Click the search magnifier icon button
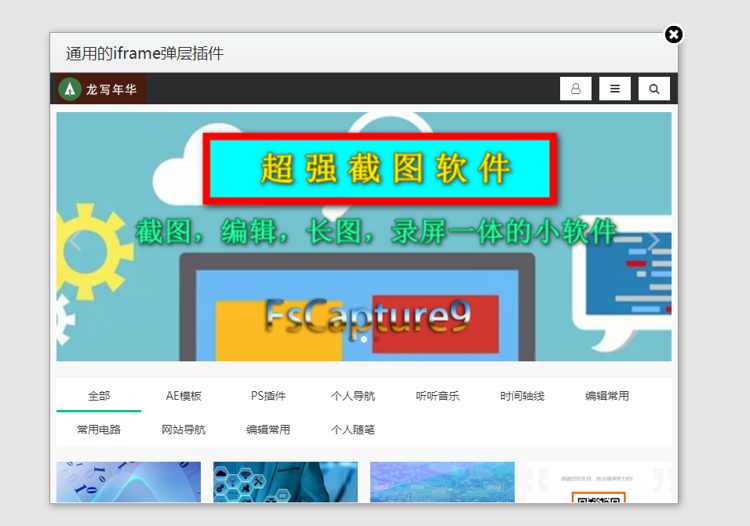The width and height of the screenshot is (750, 526). click(654, 89)
